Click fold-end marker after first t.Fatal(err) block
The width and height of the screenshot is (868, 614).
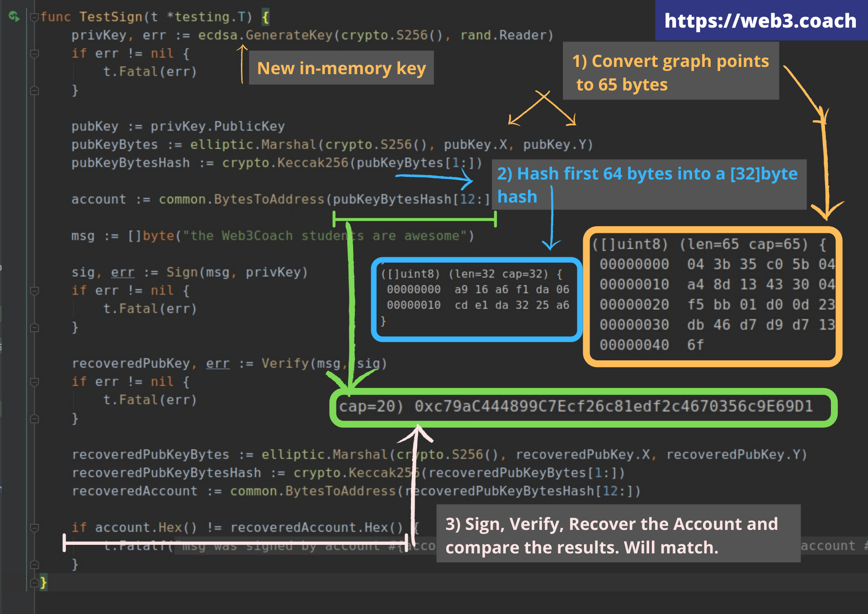(x=34, y=90)
